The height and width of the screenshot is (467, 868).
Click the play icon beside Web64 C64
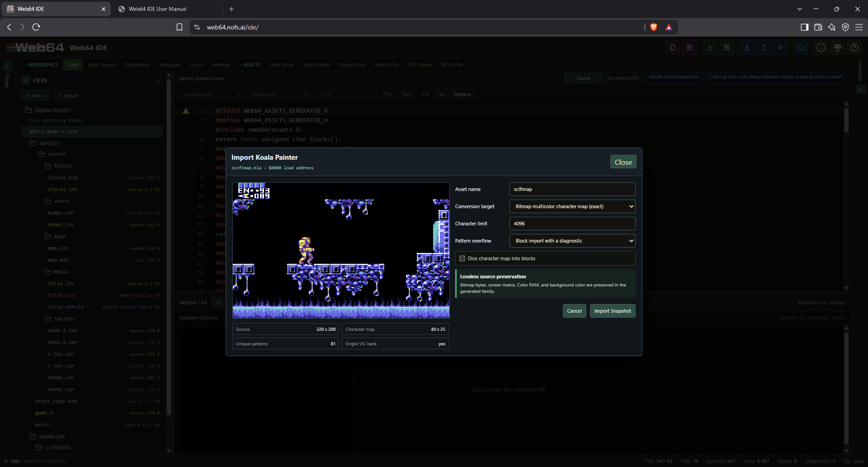click(x=219, y=302)
